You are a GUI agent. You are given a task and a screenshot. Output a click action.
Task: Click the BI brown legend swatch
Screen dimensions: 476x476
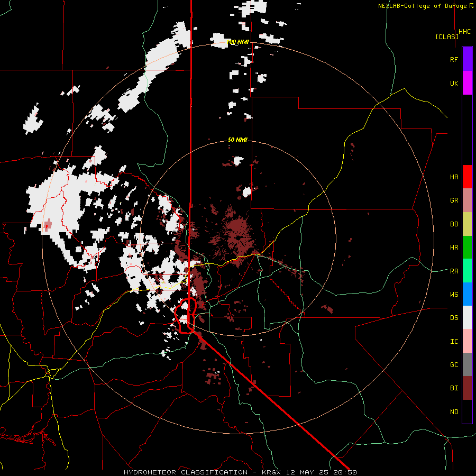pos(467,388)
